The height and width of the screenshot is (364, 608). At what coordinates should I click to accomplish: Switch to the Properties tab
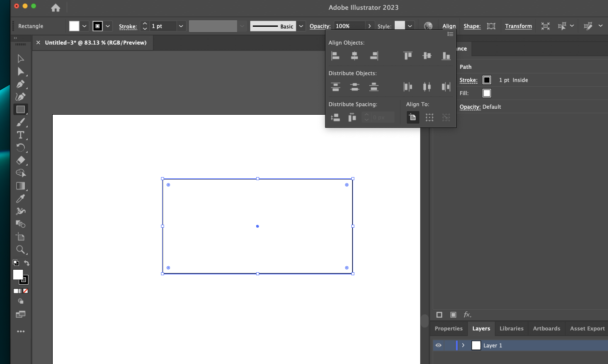point(448,328)
